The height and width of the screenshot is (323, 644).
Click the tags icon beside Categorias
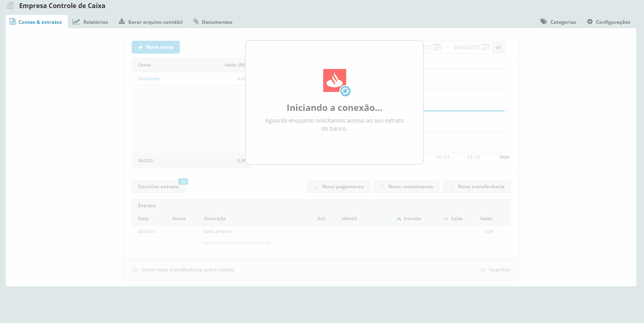(x=544, y=21)
